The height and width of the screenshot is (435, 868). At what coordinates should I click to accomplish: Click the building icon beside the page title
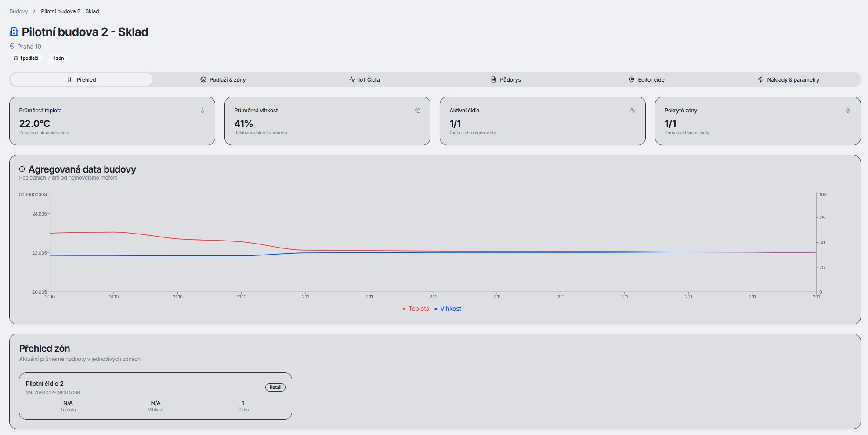point(14,32)
